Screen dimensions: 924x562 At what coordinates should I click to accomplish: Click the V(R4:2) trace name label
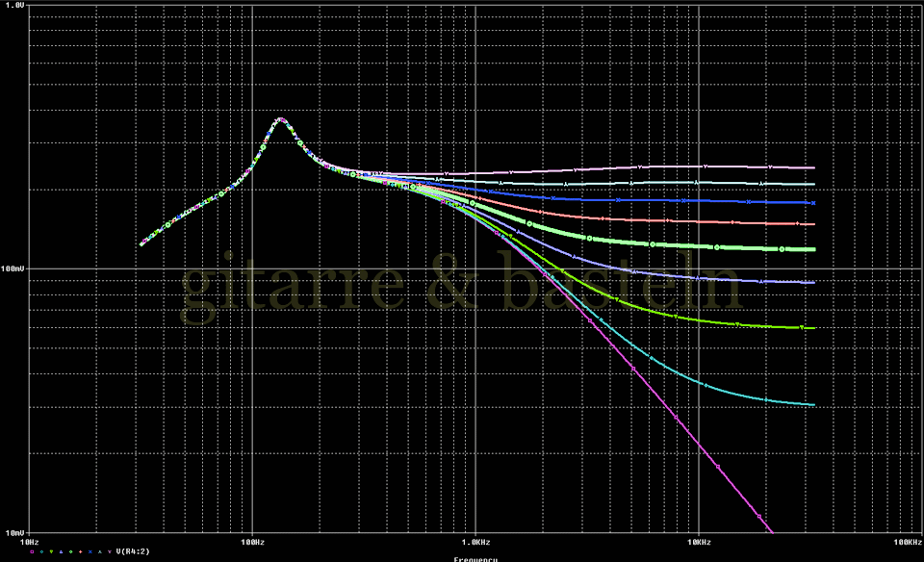click(133, 551)
